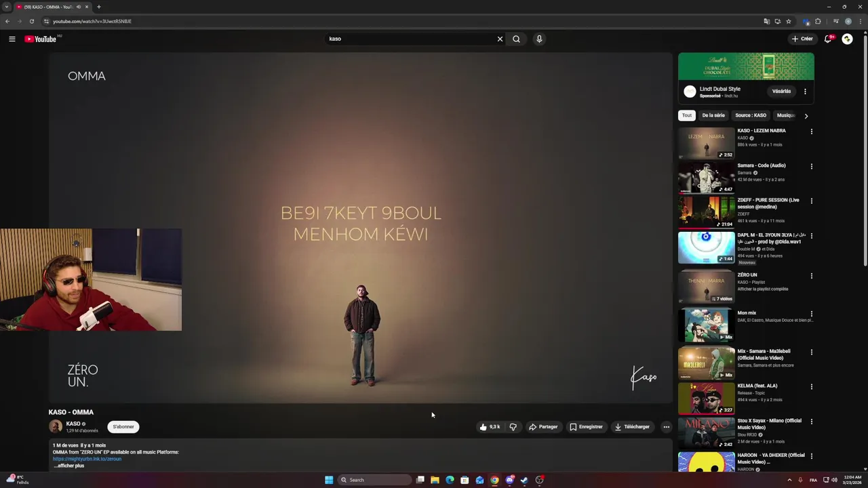
Task: Open options for Mon mix
Action: tap(811, 314)
